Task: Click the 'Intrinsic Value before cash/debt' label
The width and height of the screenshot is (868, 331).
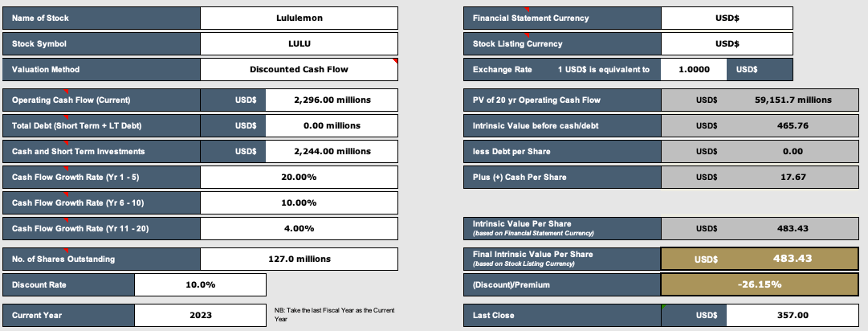Action: click(562, 125)
